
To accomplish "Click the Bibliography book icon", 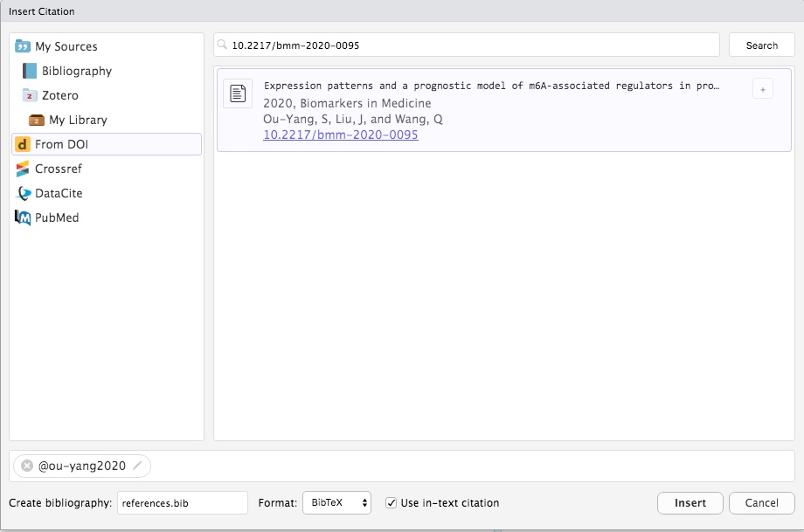I will click(x=30, y=71).
